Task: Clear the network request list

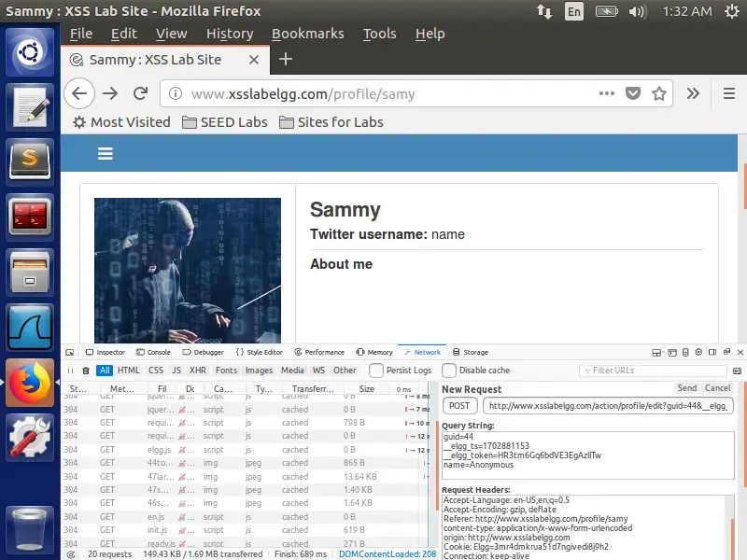Action: coord(86,371)
